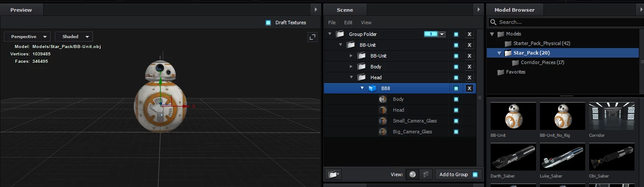Toggle visibility of Head folder

(x=456, y=77)
